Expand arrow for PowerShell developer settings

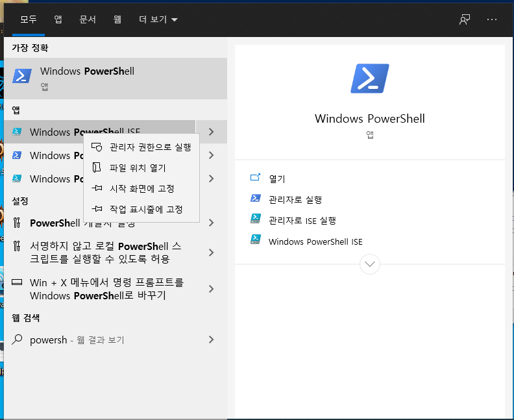pos(212,223)
